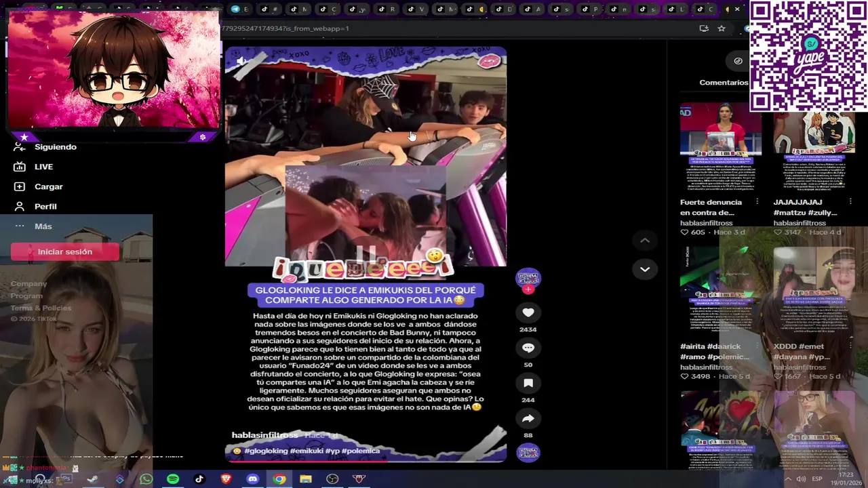Click Chrome icon in the taskbar
Image resolution: width=868 pixels, height=488 pixels.
pyautogui.click(x=279, y=479)
